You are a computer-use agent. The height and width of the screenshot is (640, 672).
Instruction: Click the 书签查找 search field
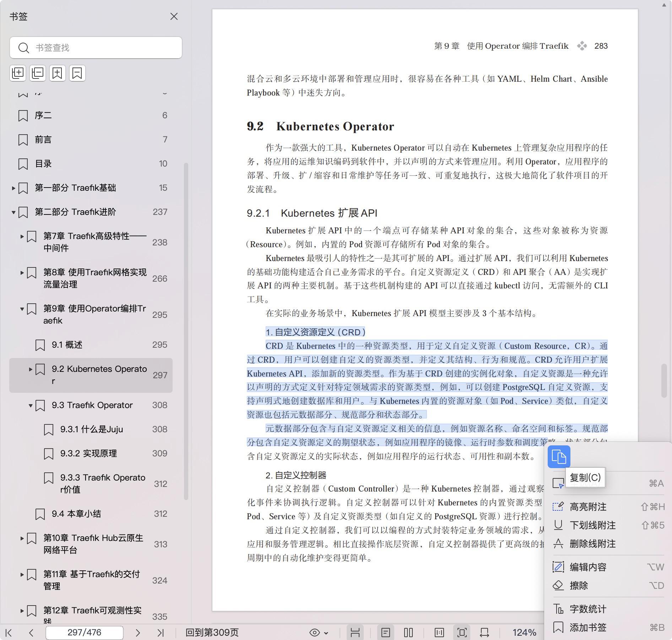pos(103,48)
